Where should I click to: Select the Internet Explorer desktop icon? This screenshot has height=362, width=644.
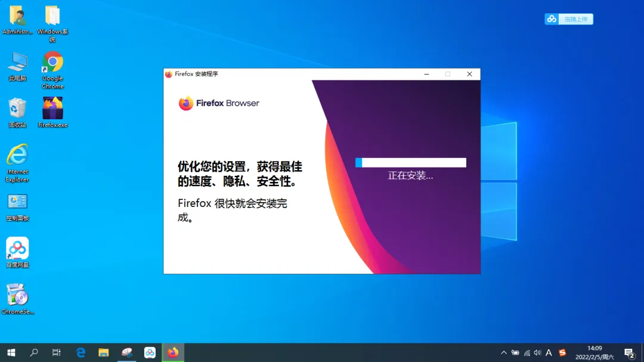point(17,156)
